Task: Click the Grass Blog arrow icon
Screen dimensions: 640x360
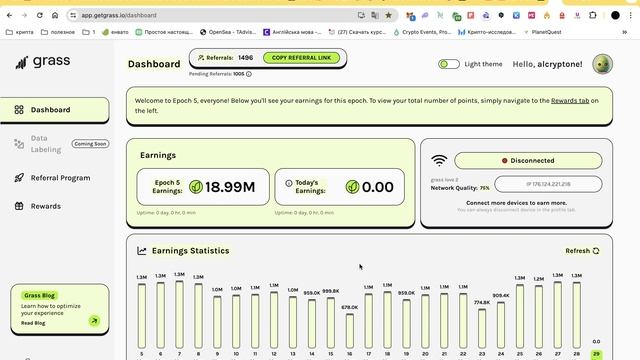Action: coord(94,321)
